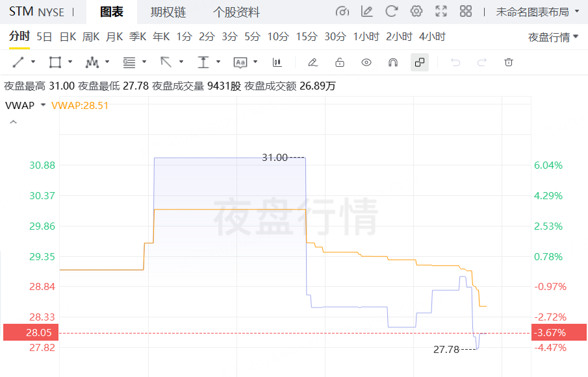Toggle magnet snap mode
Viewport: 588px width, 377px height.
393,62
